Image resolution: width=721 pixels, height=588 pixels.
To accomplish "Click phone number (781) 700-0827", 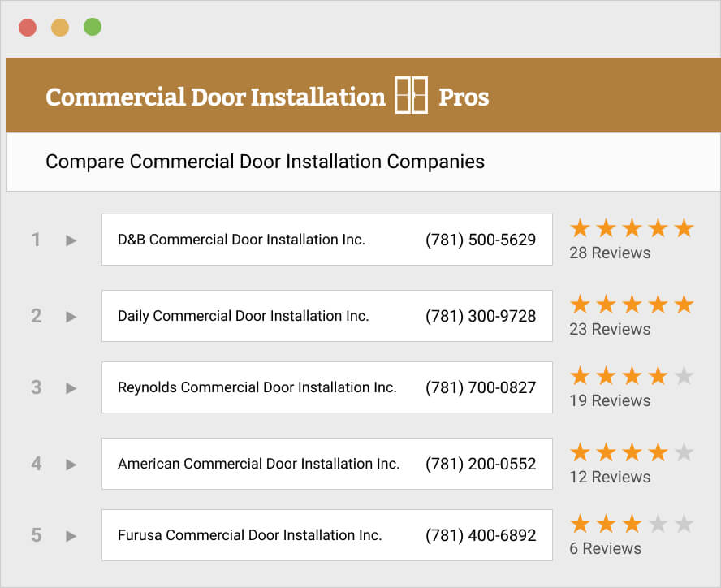I will pyautogui.click(x=480, y=387).
